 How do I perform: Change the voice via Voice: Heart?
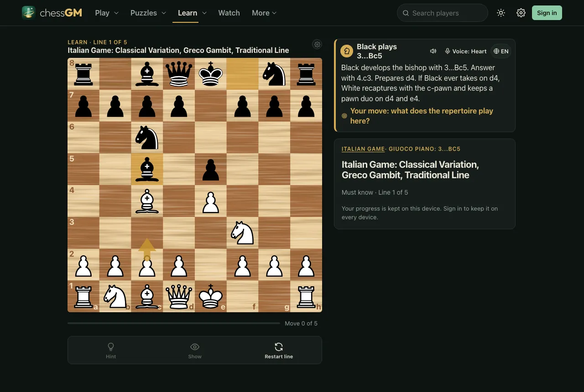[465, 51]
